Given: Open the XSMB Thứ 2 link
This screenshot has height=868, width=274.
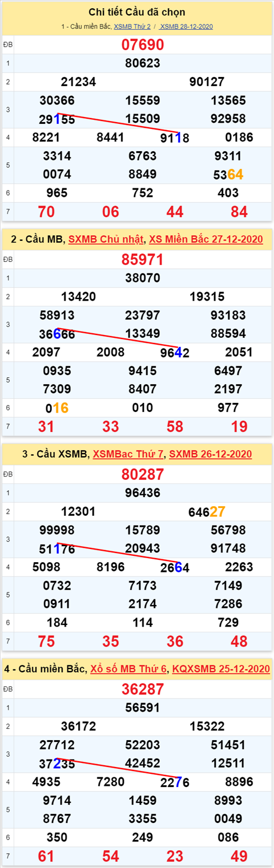Looking at the screenshot, I should click(x=132, y=27).
